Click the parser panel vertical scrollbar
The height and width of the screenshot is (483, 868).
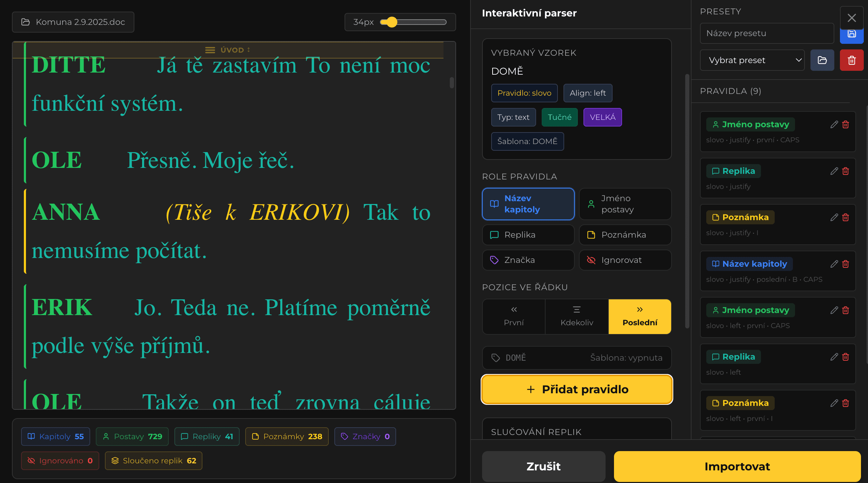coord(687,201)
